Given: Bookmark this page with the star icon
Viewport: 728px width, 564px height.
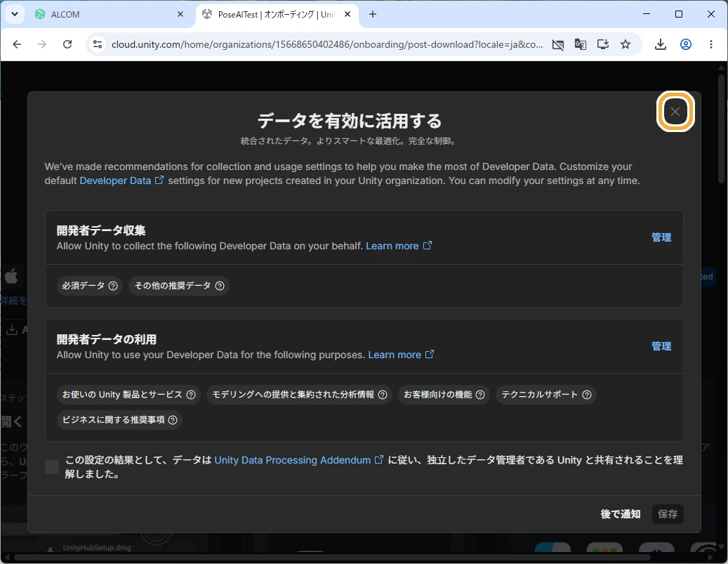Looking at the screenshot, I should [x=626, y=44].
